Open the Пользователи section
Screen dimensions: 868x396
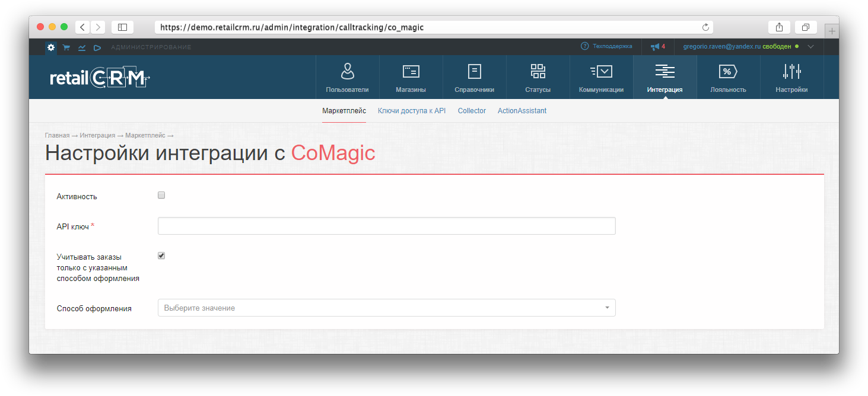tap(347, 77)
